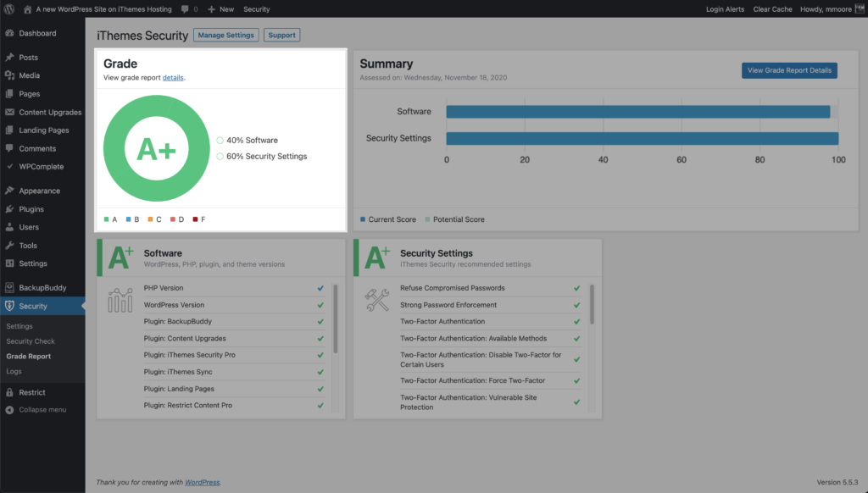Click the Plugin: Restrict Content Pro row

coord(234,406)
